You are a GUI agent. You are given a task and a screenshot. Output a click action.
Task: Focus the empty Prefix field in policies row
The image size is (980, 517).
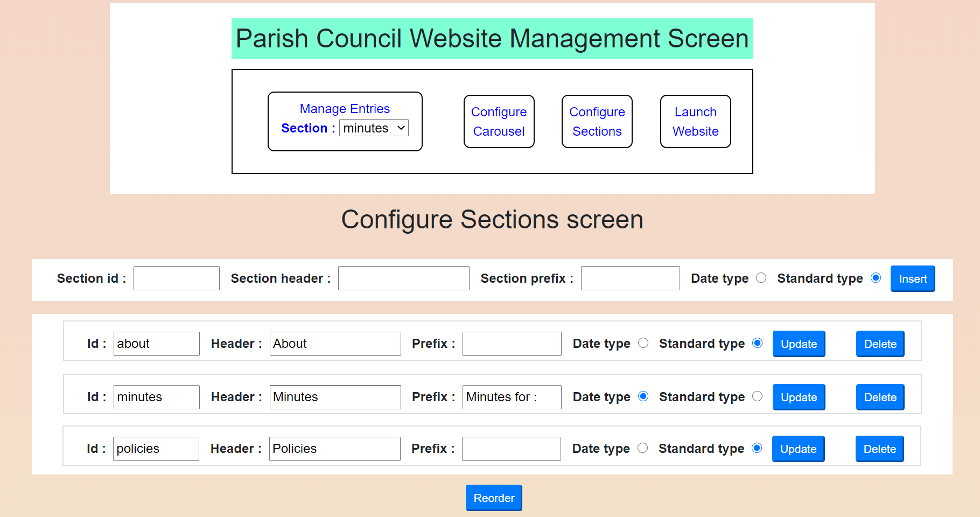[x=511, y=449]
